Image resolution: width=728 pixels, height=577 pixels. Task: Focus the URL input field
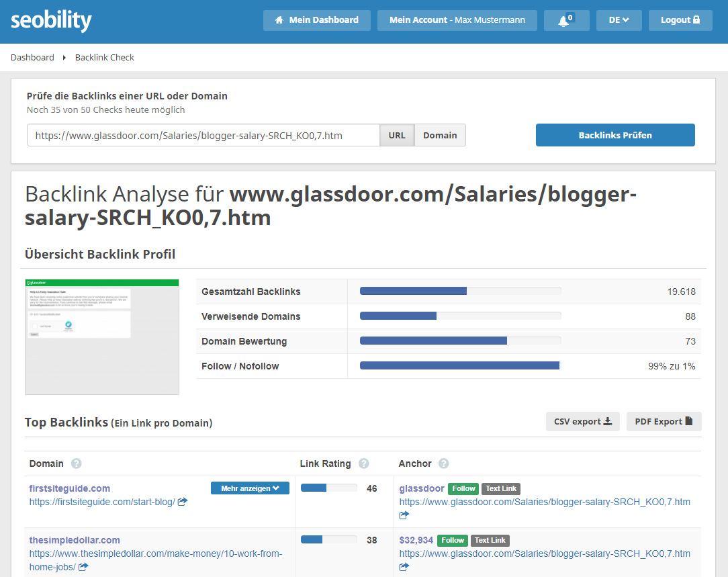pyautogui.click(x=203, y=135)
